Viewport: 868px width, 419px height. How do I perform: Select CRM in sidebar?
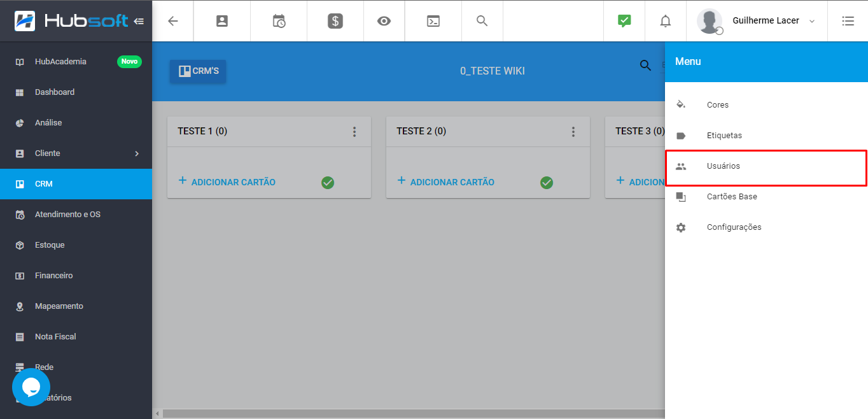pos(76,184)
